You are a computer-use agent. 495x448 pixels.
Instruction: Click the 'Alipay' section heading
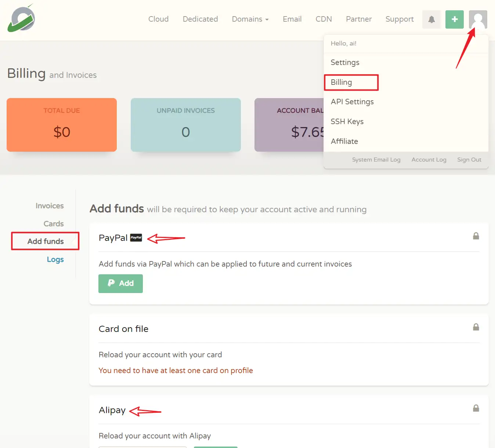112,410
